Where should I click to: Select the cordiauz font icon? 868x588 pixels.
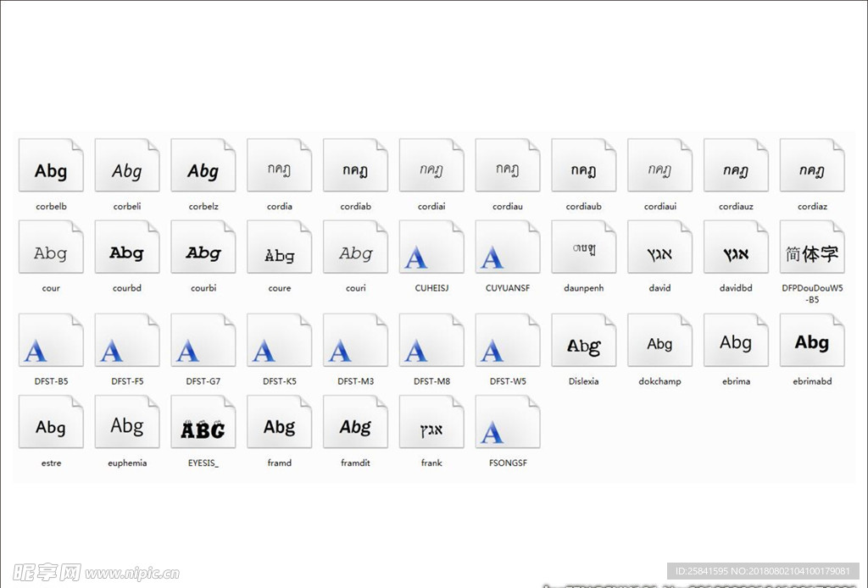736,167
